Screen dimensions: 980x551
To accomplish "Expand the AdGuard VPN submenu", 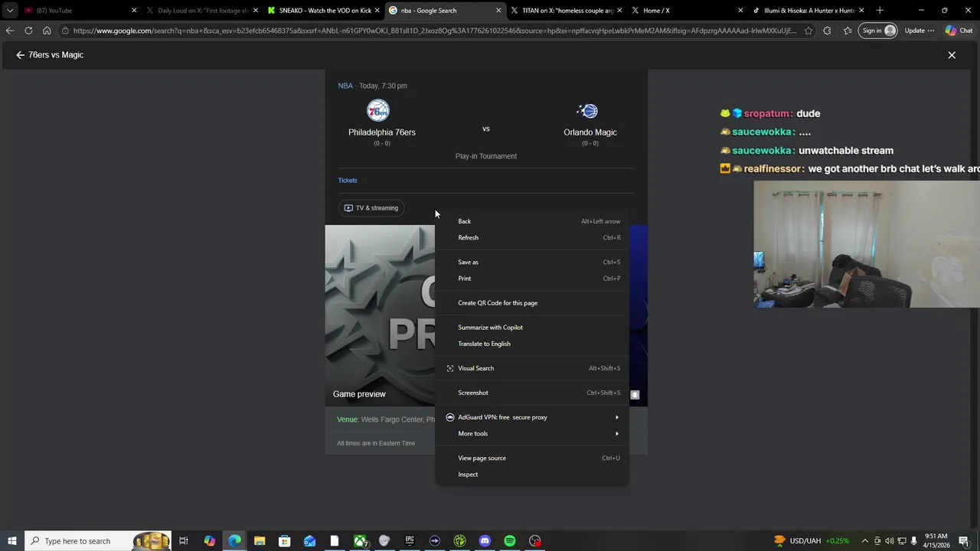I will click(x=531, y=417).
